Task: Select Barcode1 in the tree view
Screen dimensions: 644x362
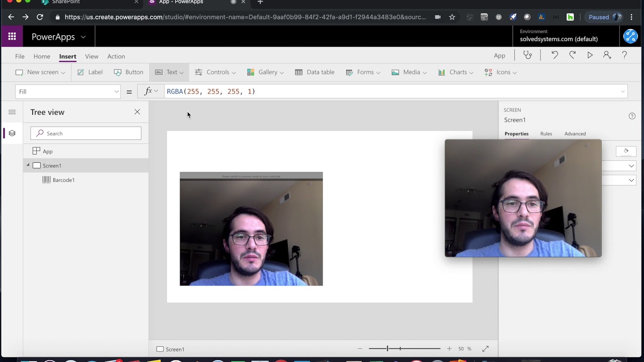Action: (86, 179)
